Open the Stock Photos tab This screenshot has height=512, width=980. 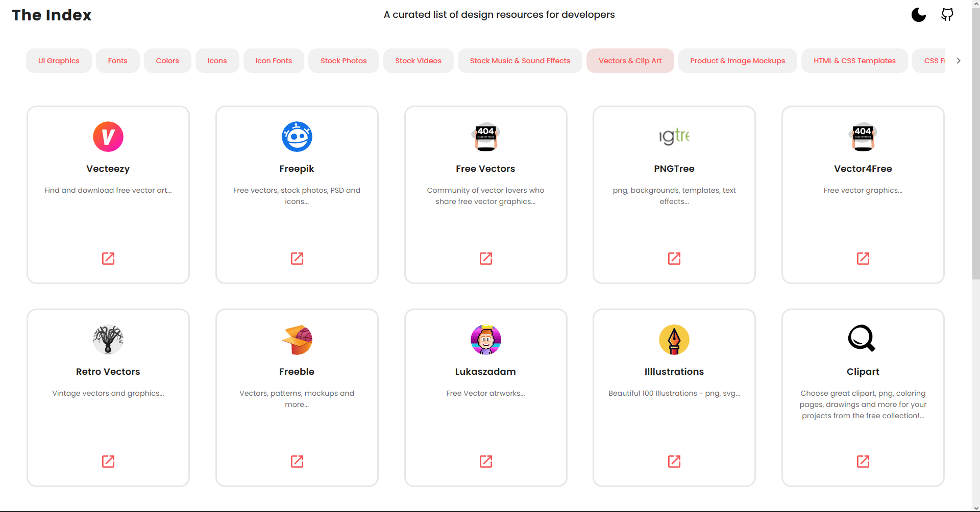pyautogui.click(x=344, y=61)
